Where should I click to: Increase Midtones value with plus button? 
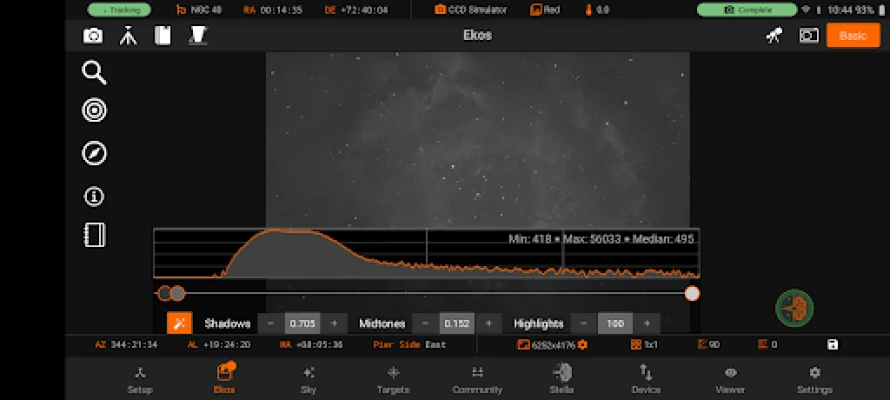tap(489, 323)
